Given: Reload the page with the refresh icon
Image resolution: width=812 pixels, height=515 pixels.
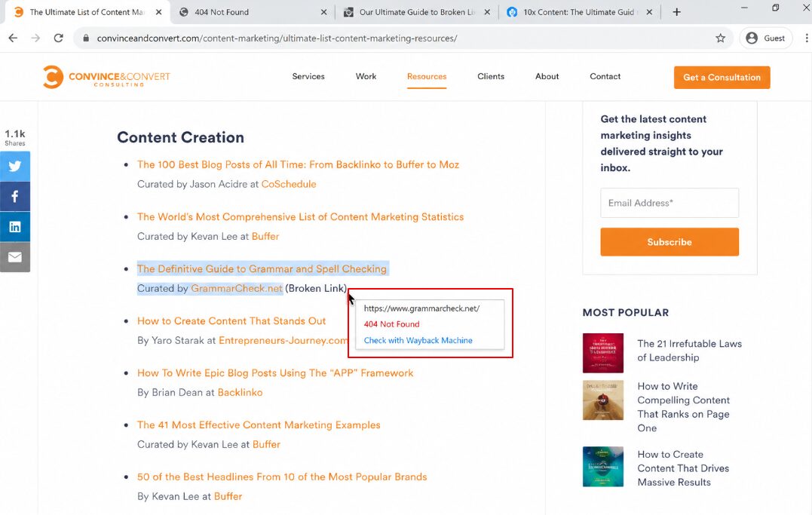Looking at the screenshot, I should (x=59, y=38).
